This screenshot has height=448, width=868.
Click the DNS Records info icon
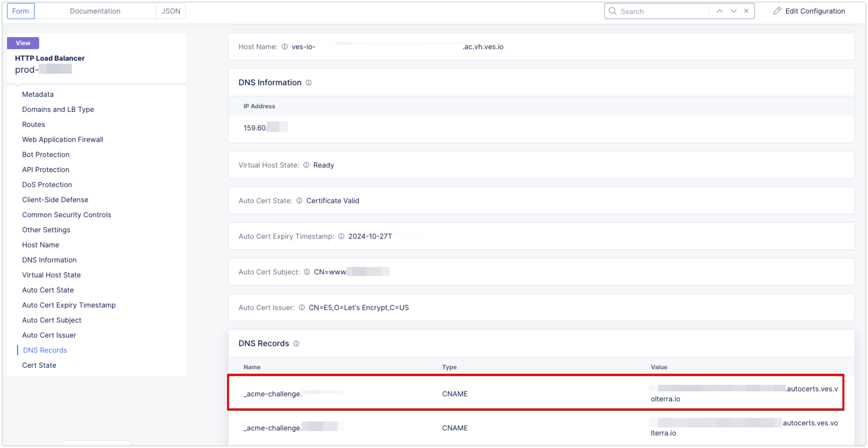tap(296, 344)
